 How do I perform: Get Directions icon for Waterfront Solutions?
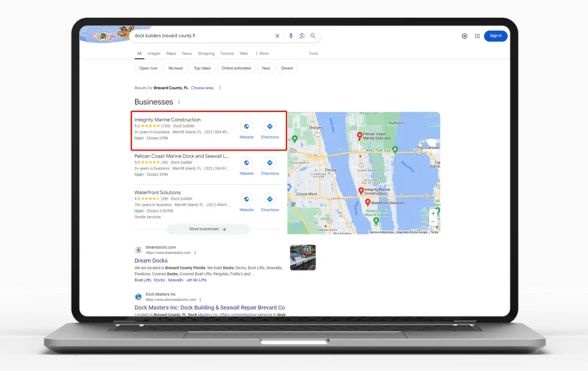coord(270,199)
